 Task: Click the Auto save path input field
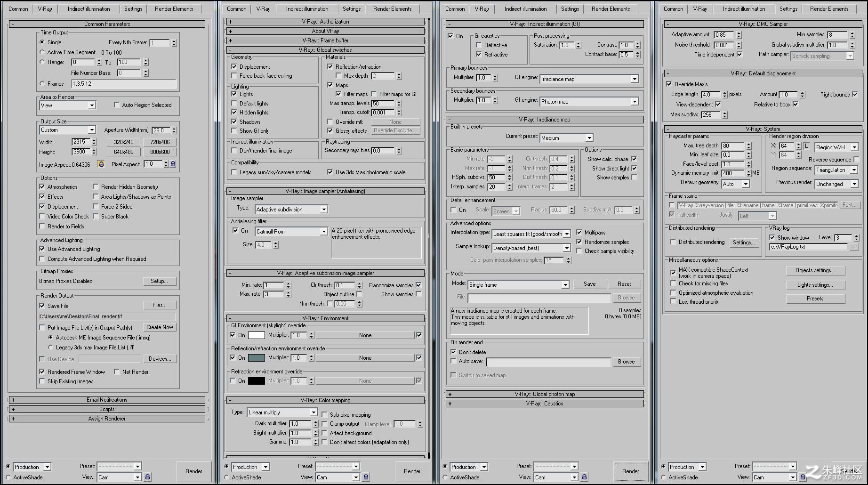point(548,362)
